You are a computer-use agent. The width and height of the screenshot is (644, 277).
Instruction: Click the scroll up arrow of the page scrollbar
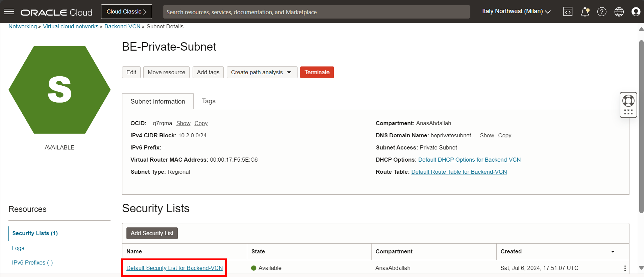(641, 29)
